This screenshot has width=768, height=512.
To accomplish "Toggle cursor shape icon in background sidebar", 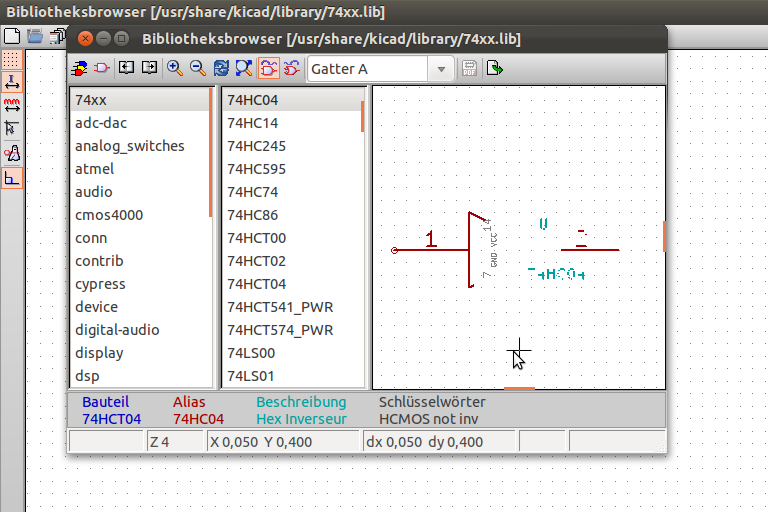I will (x=12, y=128).
